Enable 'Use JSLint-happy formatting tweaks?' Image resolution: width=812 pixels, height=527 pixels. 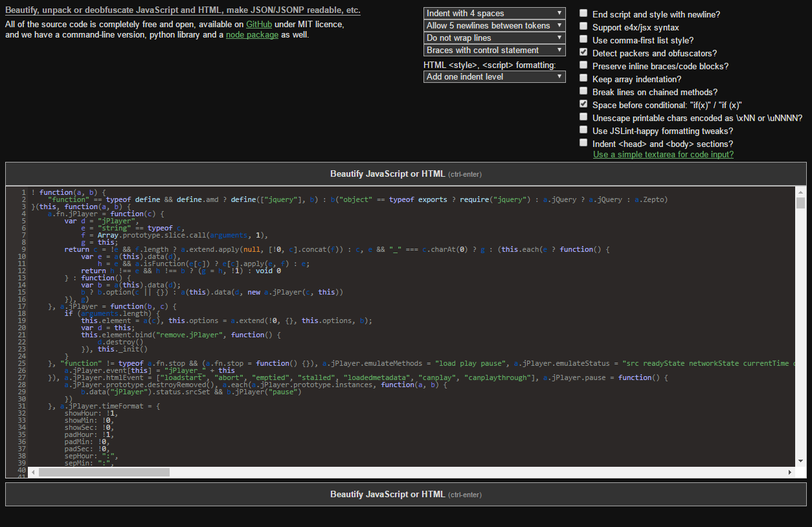tap(584, 130)
